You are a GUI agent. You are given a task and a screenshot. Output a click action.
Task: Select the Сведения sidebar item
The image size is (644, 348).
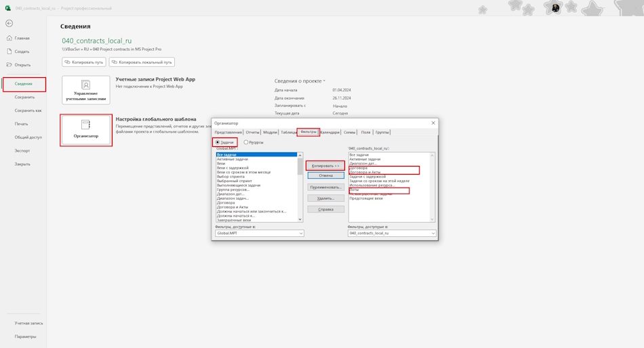tap(24, 84)
